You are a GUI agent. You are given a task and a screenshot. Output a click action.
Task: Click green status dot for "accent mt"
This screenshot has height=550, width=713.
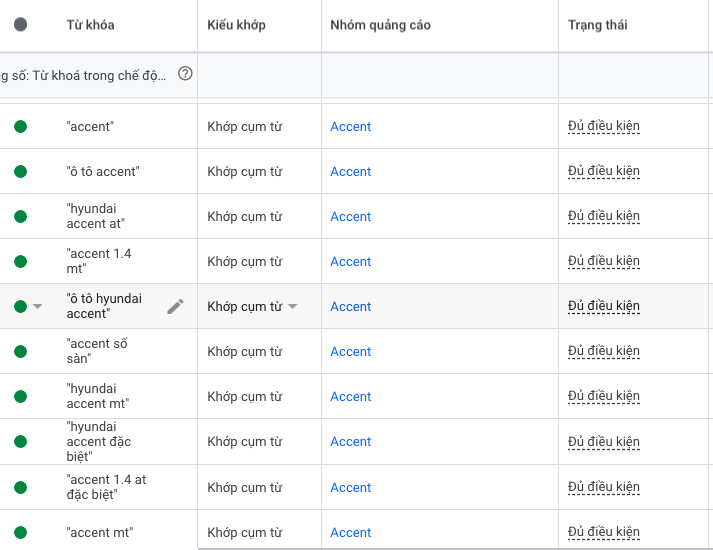tap(20, 533)
